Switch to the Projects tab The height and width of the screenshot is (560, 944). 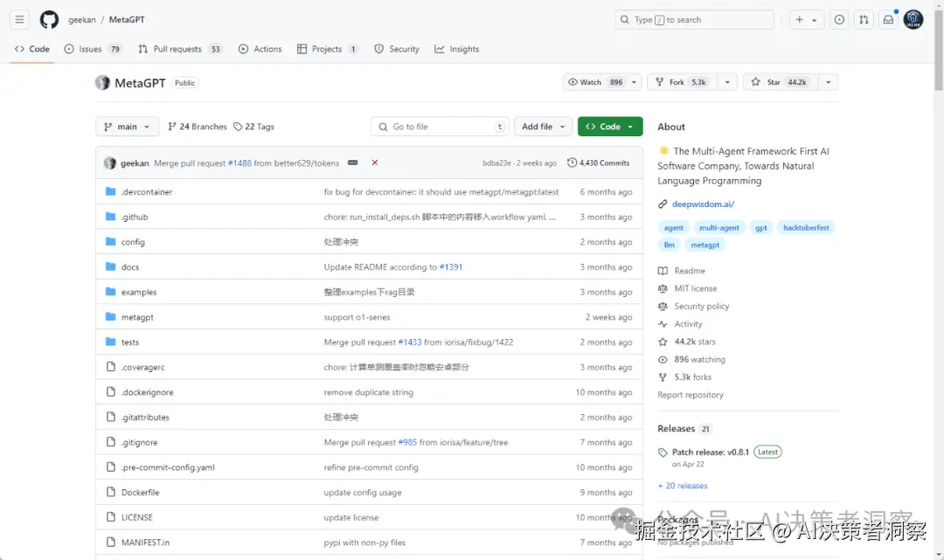pyautogui.click(x=328, y=49)
